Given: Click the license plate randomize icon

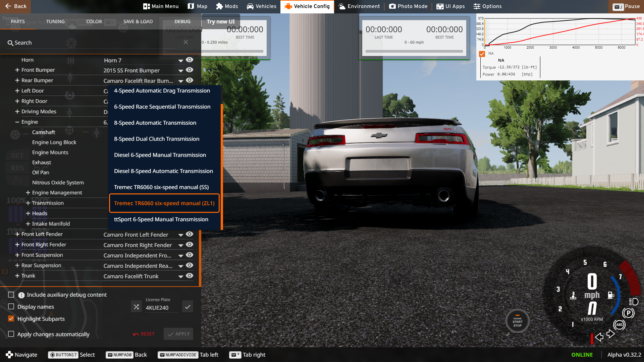Looking at the screenshot, I should (136, 307).
